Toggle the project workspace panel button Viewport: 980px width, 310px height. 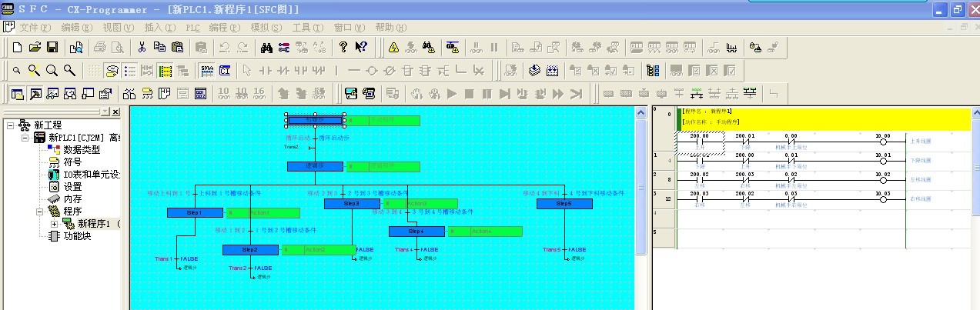[x=18, y=94]
